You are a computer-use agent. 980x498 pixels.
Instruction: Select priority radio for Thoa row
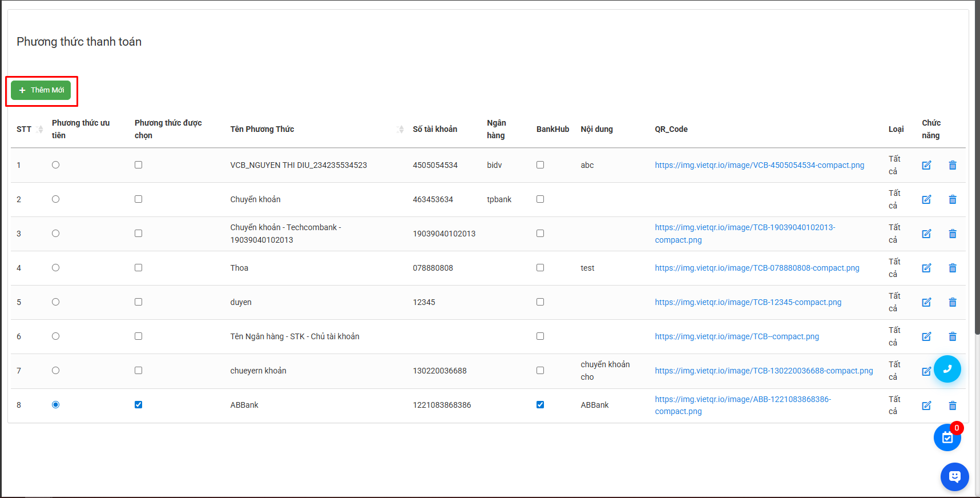pos(55,268)
